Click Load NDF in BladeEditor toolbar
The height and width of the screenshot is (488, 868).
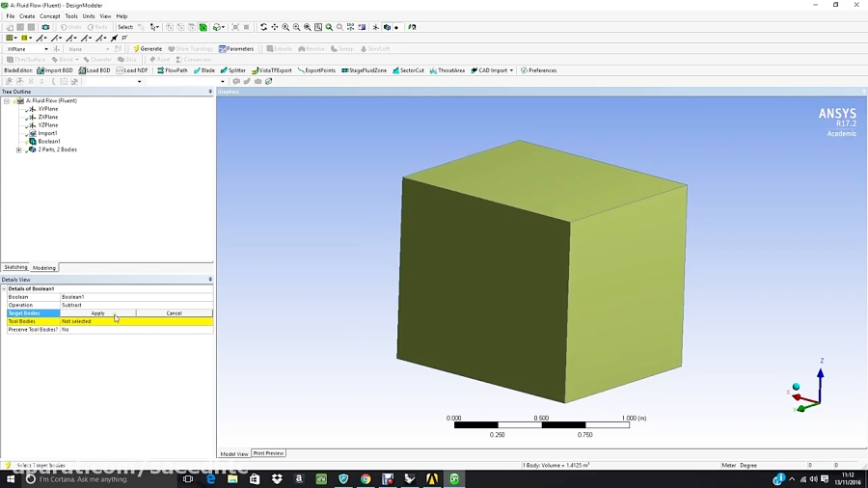132,70
